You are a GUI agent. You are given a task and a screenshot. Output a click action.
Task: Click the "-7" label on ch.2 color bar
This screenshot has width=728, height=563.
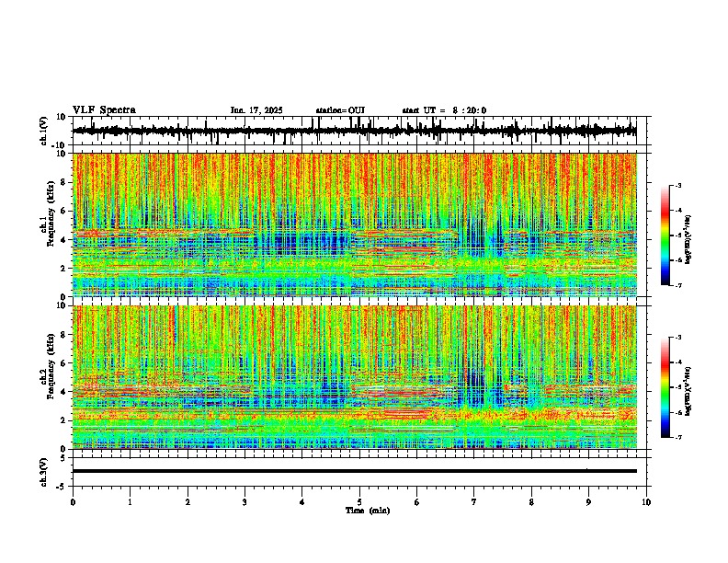pyautogui.click(x=677, y=438)
